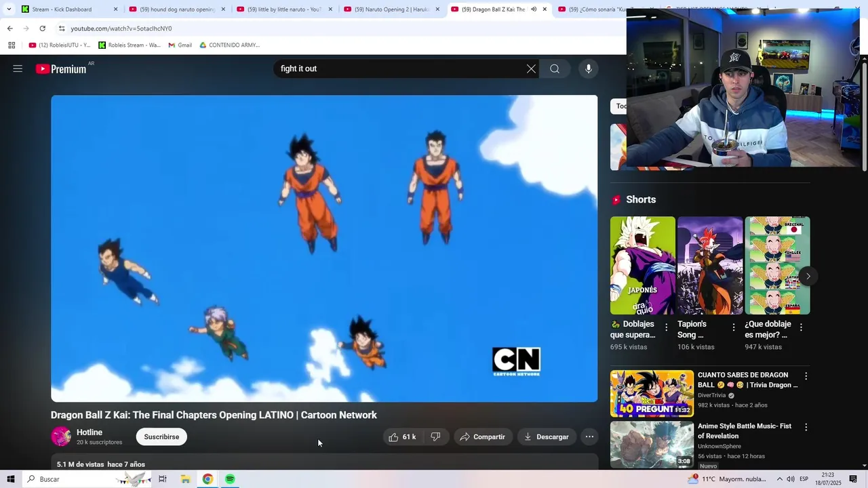The width and height of the screenshot is (868, 488).
Task: Open Windows Start menu
Action: click(11, 479)
